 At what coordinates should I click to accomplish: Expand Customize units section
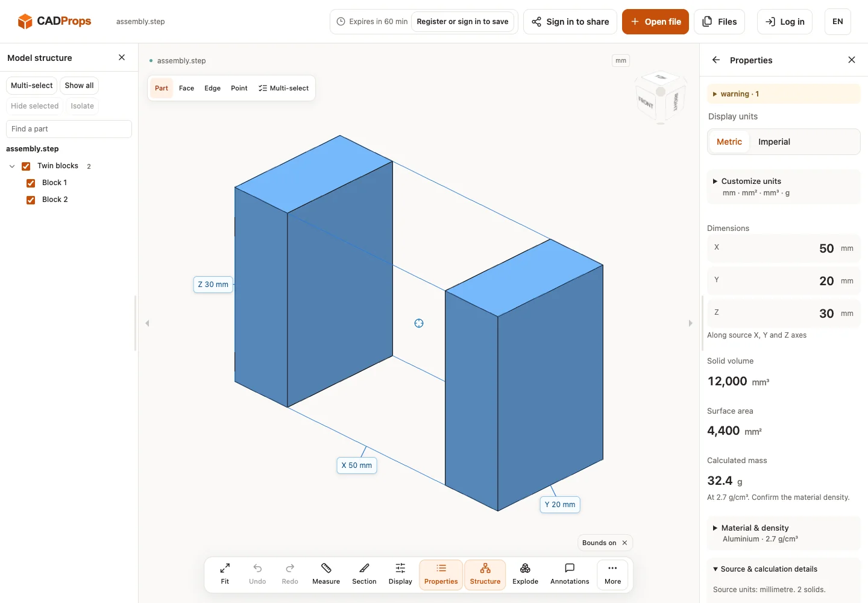784,187
